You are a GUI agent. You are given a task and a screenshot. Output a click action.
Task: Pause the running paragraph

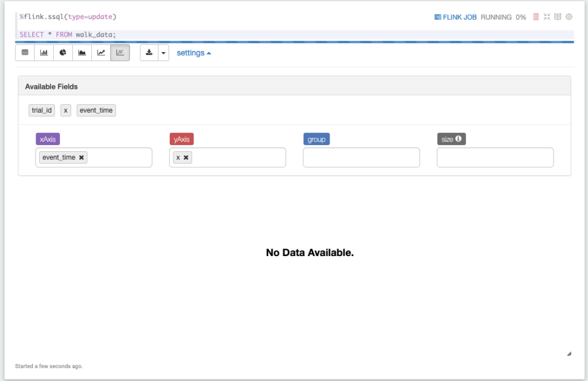click(535, 17)
